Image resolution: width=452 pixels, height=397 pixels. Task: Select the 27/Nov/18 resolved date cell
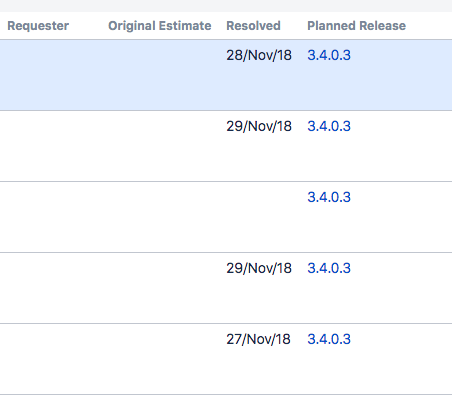point(258,339)
